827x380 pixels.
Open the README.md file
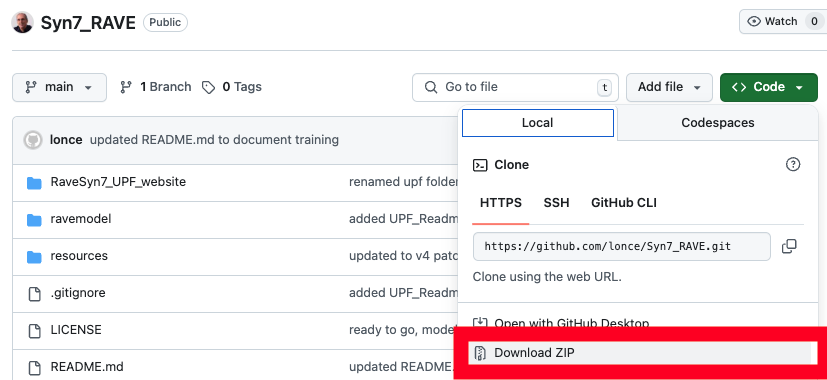pos(87,367)
